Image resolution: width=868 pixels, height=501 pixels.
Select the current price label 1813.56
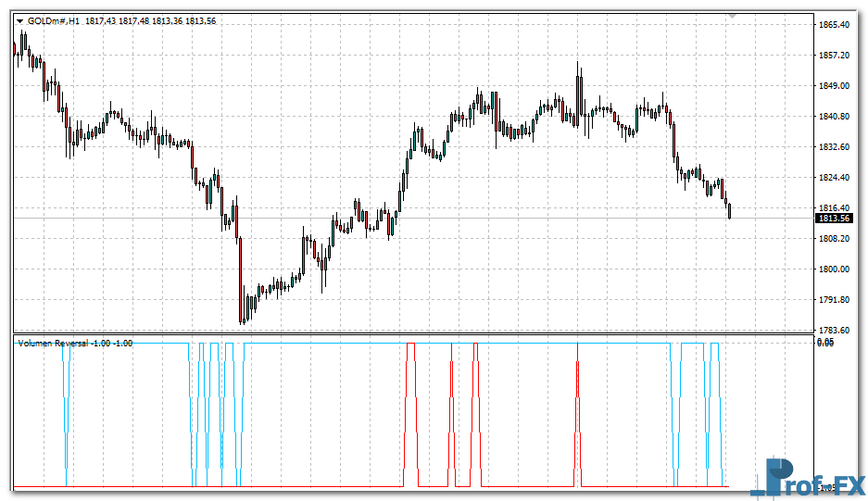833,219
